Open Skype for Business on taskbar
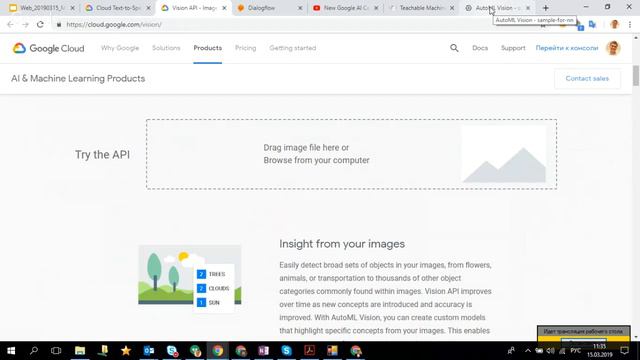The width and height of the screenshot is (640, 360). click(172, 351)
